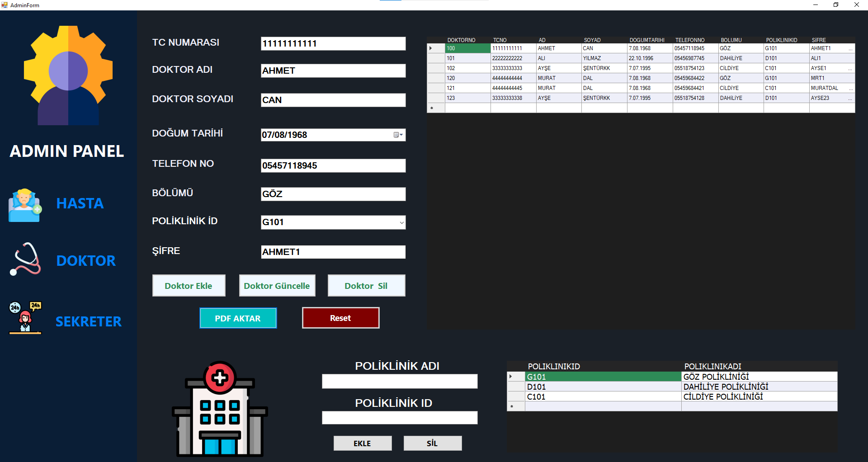Open the DOKTOR section

[86, 261]
